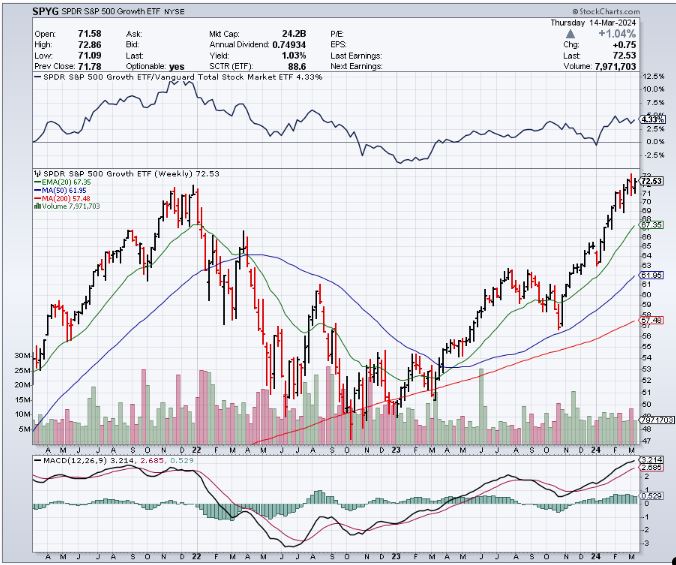Click the Ask label
Screen dimensions: 676x565
click(134, 34)
